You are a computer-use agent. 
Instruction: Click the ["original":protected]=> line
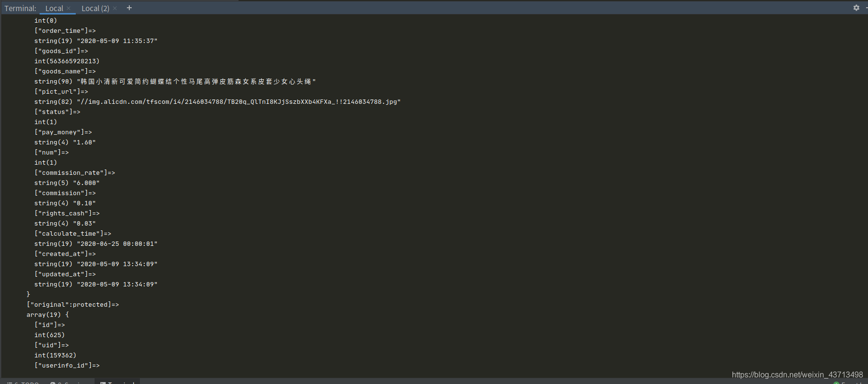click(73, 305)
